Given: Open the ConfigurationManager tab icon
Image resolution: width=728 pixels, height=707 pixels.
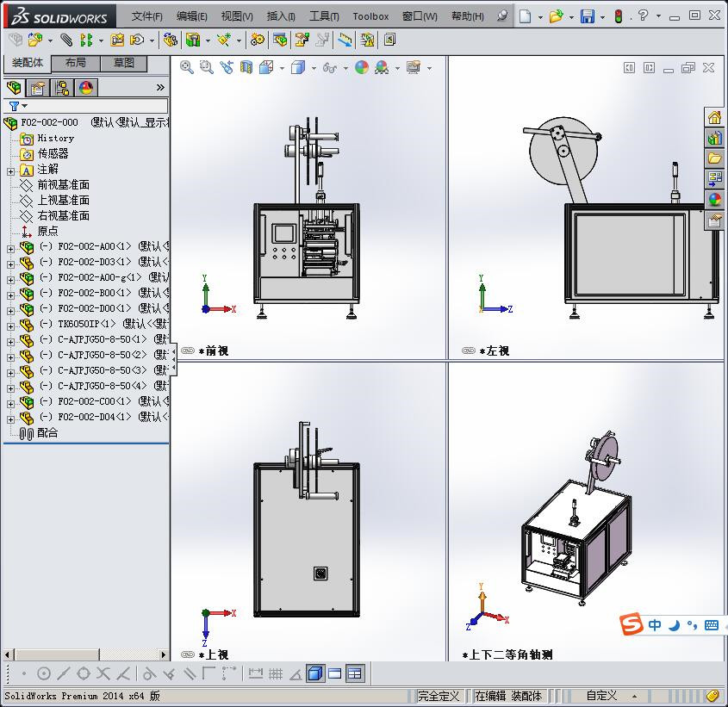Looking at the screenshot, I should (62, 87).
